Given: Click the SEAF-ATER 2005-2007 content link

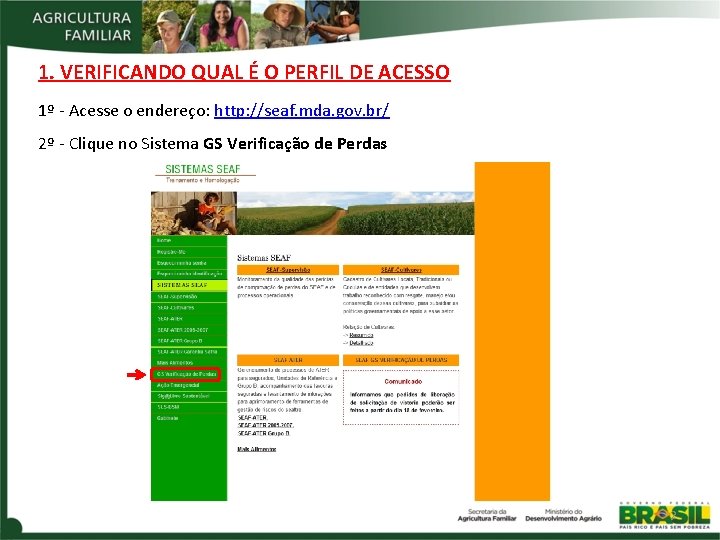Looking at the screenshot, I should (265, 426).
